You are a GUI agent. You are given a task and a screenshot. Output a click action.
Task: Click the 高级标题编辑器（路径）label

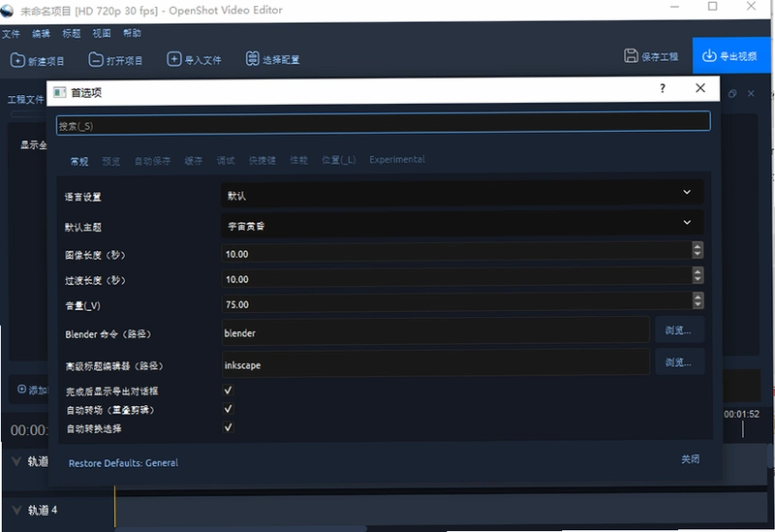(x=114, y=366)
